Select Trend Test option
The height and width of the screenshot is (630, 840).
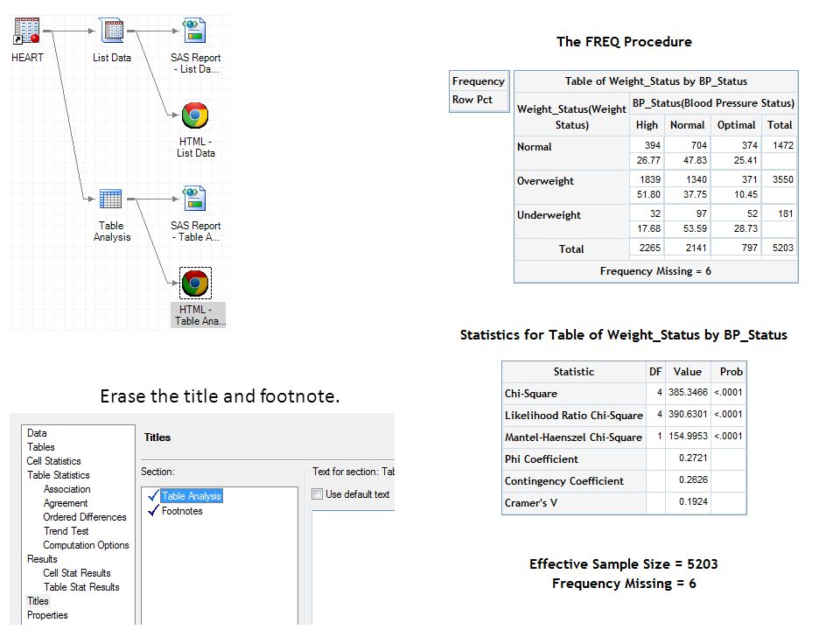[66, 530]
